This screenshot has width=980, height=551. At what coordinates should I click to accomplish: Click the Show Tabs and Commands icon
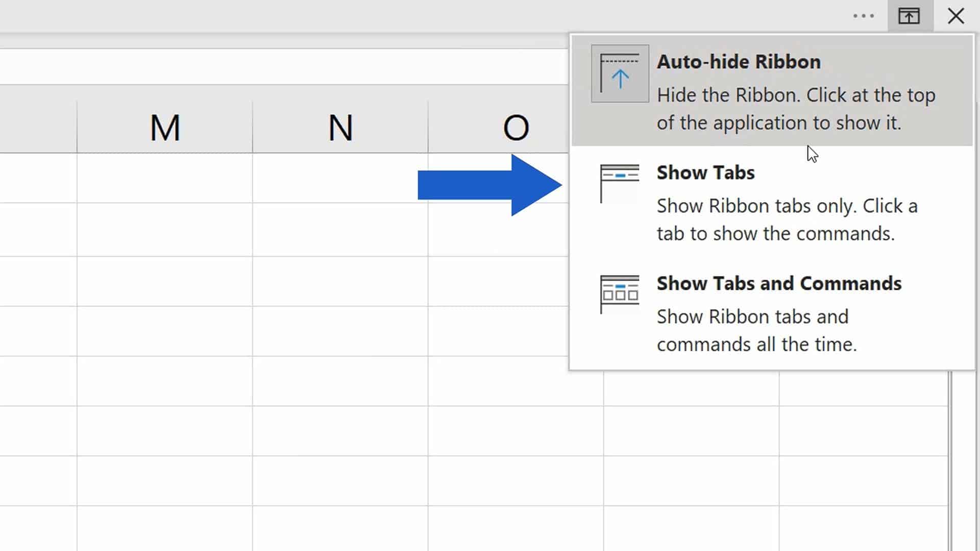coord(619,293)
